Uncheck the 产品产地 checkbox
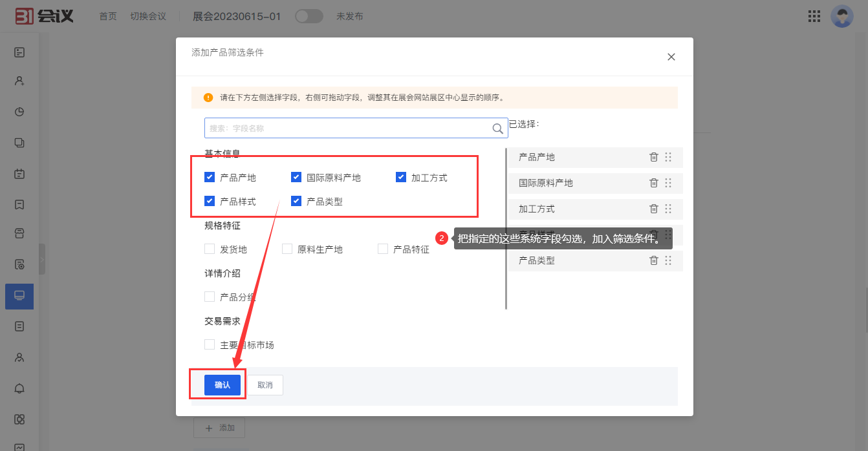The image size is (868, 451). coord(210,177)
